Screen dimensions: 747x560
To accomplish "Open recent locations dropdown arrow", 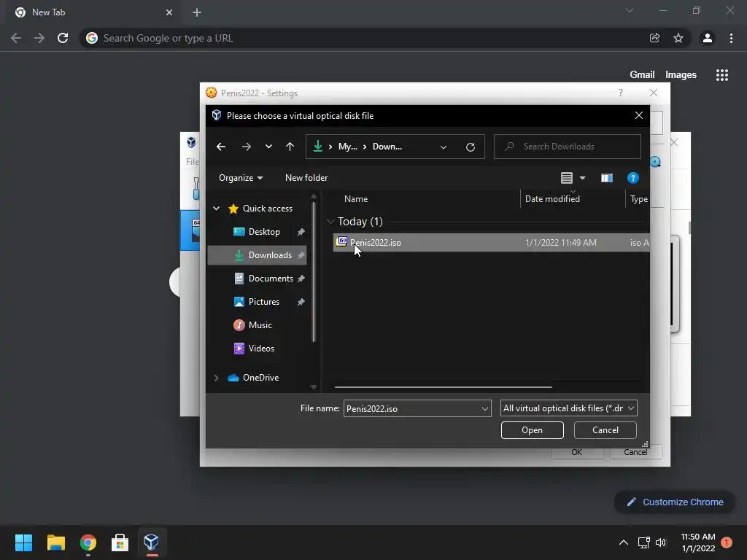I will (268, 147).
